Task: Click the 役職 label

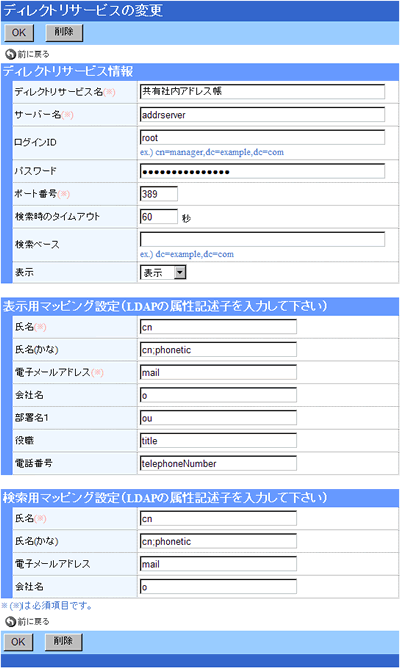Action: click(x=24, y=440)
